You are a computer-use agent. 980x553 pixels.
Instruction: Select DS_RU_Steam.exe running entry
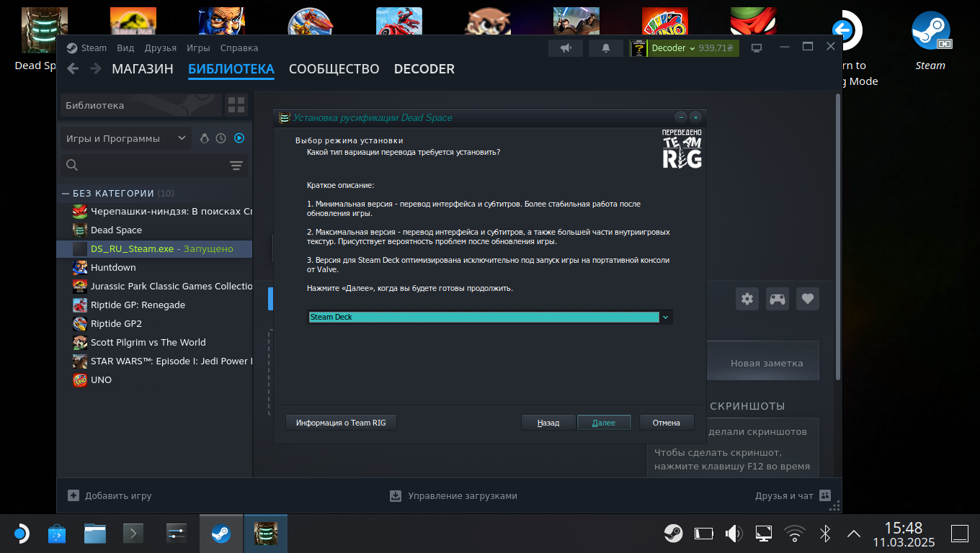click(155, 248)
